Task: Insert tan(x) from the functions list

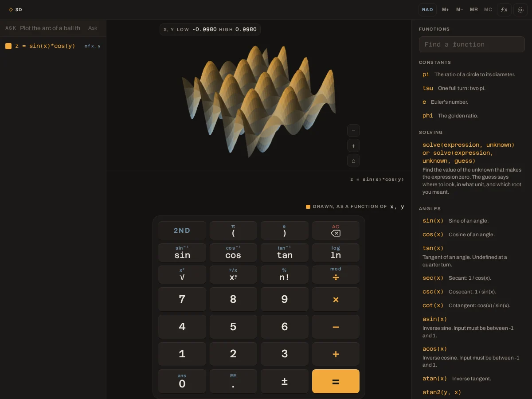Action: 472,256
